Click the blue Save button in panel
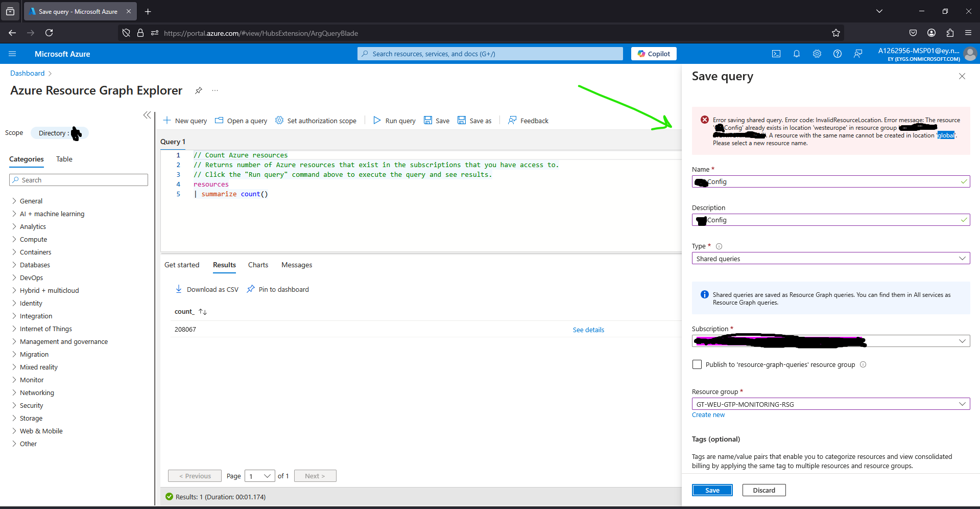The width and height of the screenshot is (980, 509). [x=712, y=490]
